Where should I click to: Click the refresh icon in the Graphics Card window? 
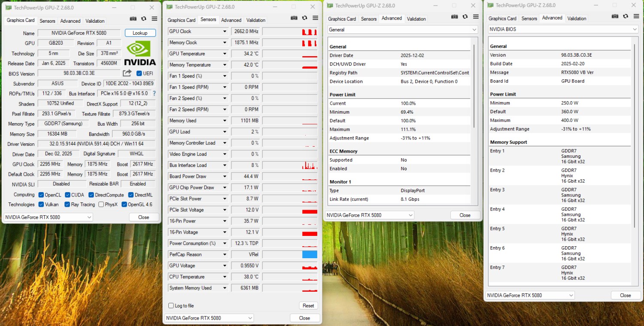click(144, 19)
